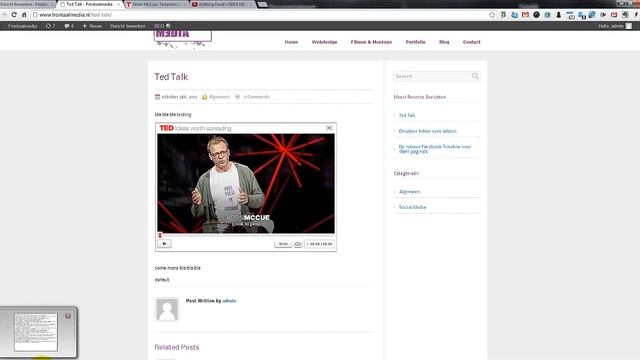Open the Portfolio navigation item
Viewport: 640px width, 360px height.
coord(415,42)
